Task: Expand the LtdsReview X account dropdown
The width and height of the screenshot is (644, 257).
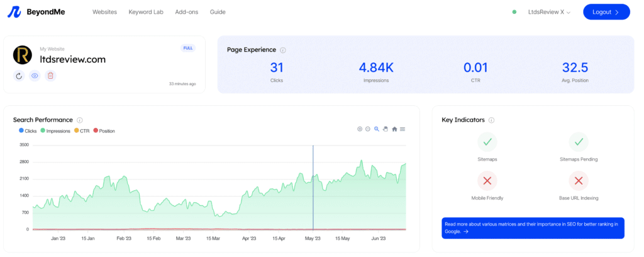Action: coord(549,12)
